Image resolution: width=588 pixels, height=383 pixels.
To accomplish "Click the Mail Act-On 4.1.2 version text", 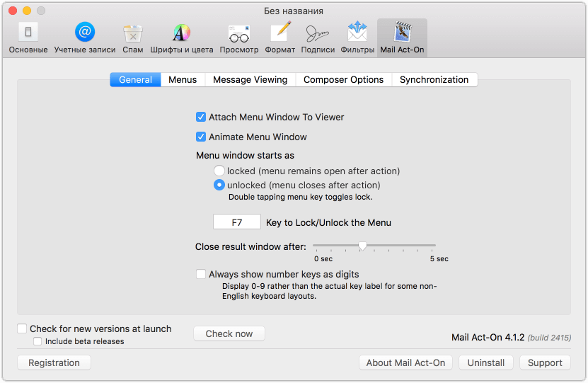I will 488,337.
